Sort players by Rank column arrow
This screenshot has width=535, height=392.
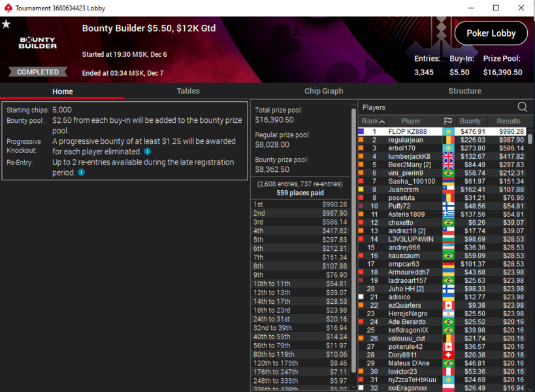[382, 122]
